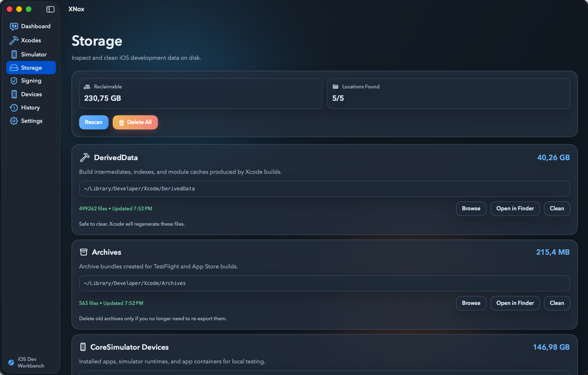Click the XNox window title
Screen dimensions: 588x375
click(x=76, y=9)
